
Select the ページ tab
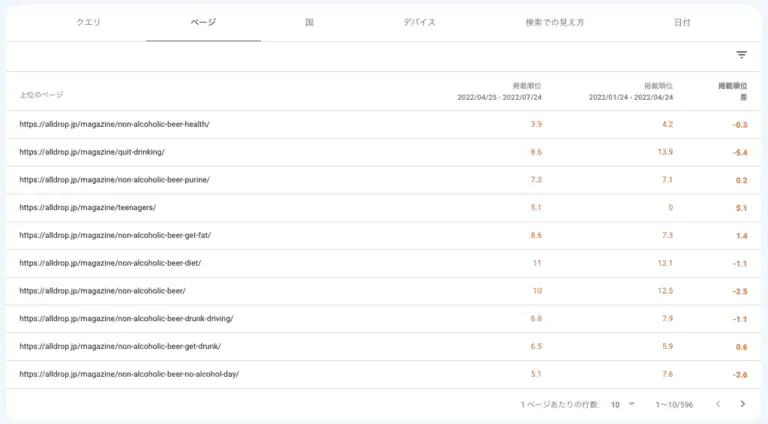(x=203, y=23)
